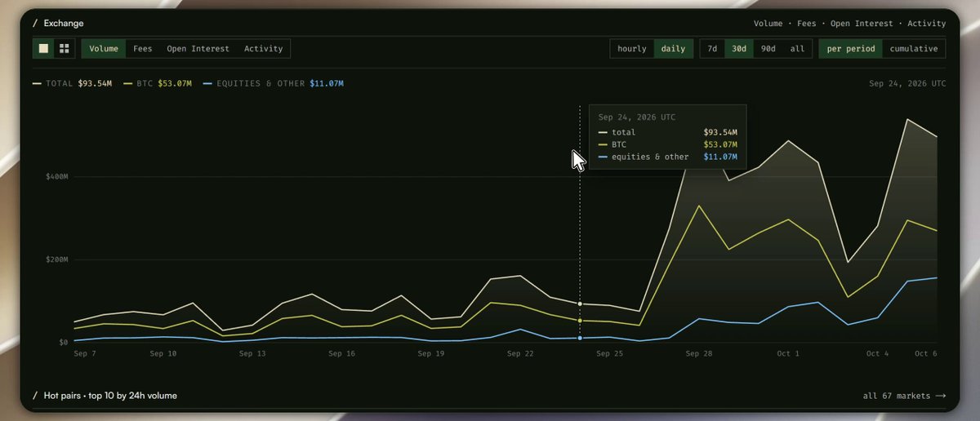
Task: Choose the 90d time range
Action: 768,49
